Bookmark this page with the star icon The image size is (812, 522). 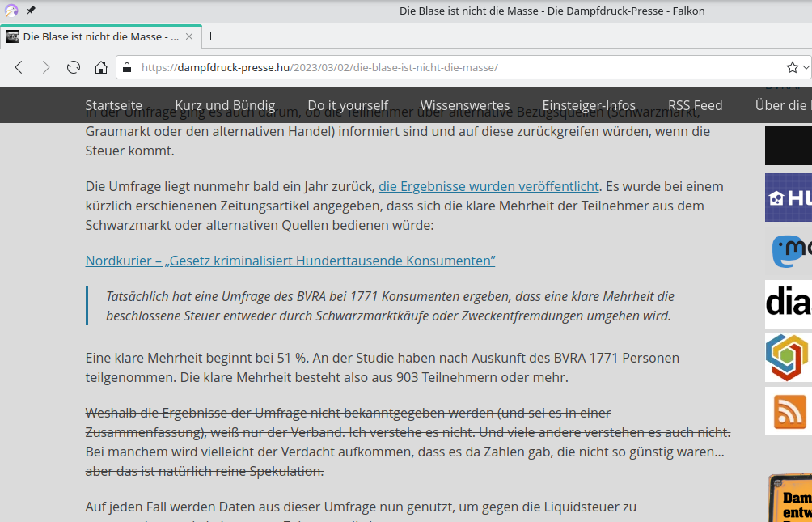click(792, 67)
